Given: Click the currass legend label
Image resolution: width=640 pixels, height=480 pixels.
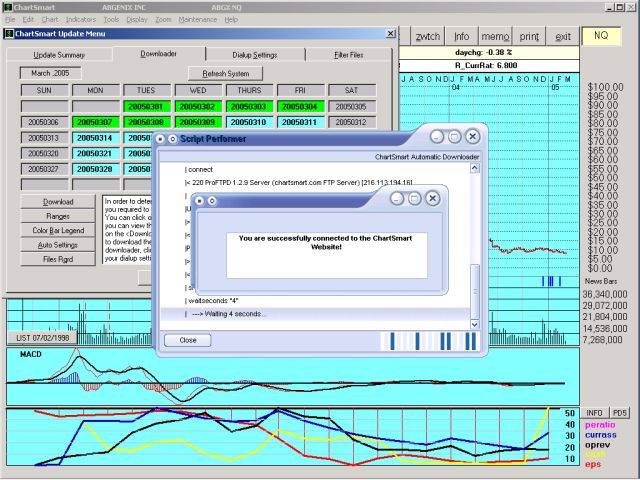Looking at the screenshot, I should tap(600, 435).
